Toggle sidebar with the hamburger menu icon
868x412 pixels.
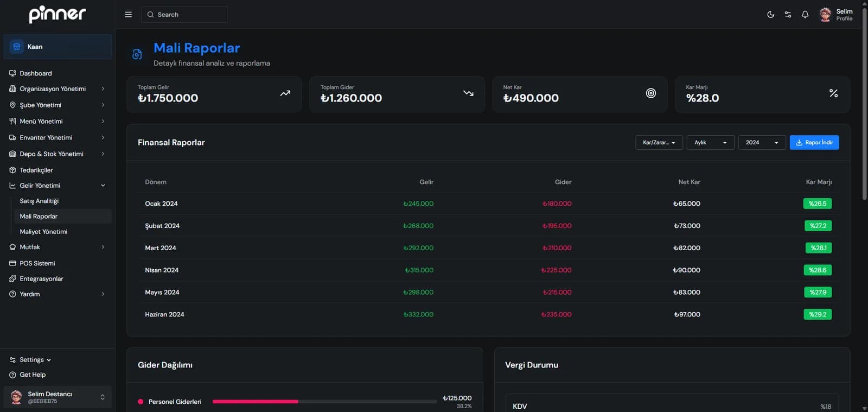(x=129, y=15)
